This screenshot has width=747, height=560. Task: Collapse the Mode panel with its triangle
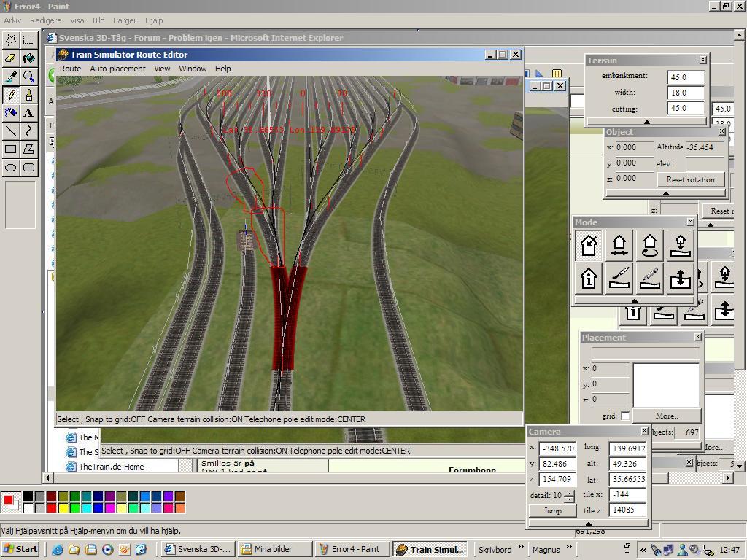[634, 300]
